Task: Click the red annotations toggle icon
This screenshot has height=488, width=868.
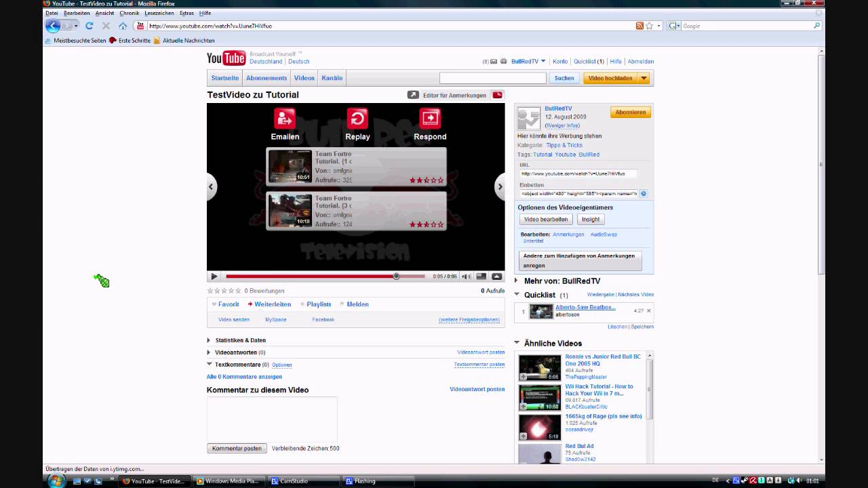Action: coord(498,95)
